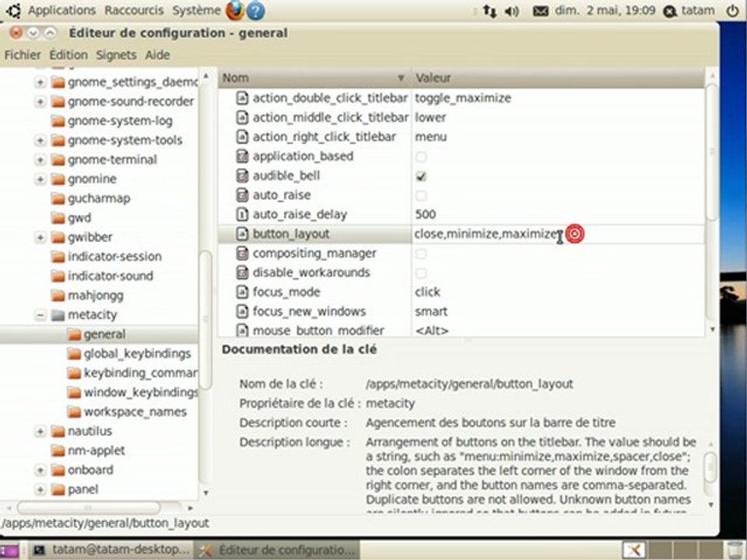Image resolution: width=747 pixels, height=560 pixels.
Task: Click the power shutdown icon
Action: tap(733, 10)
